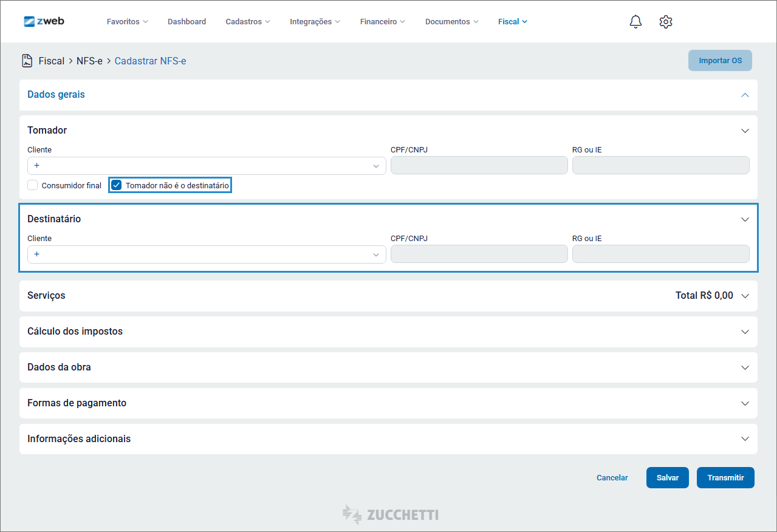Viewport: 777px width, 532px height.
Task: Open the Cadastros menu
Action: [x=248, y=22]
